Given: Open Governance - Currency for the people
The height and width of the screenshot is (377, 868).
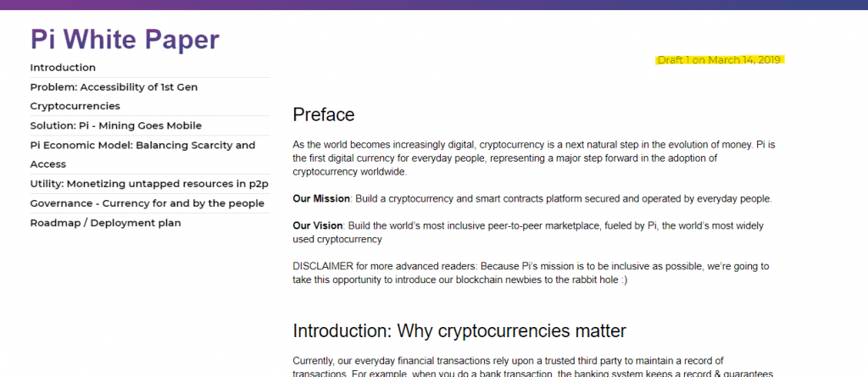Looking at the screenshot, I should point(147,203).
